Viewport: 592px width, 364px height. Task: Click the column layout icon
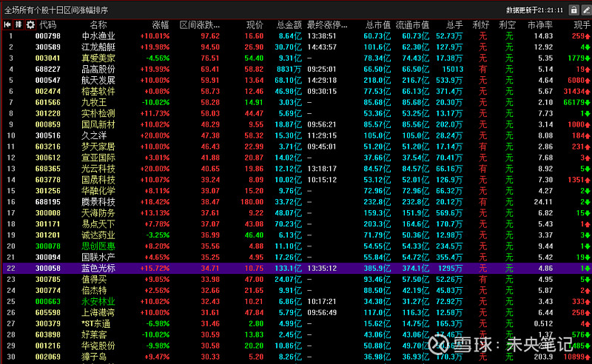[18, 24]
